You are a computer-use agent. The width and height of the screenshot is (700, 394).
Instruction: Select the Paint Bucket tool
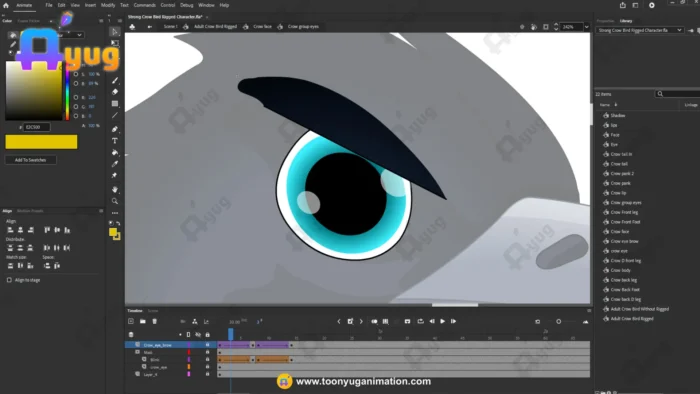tap(115, 153)
